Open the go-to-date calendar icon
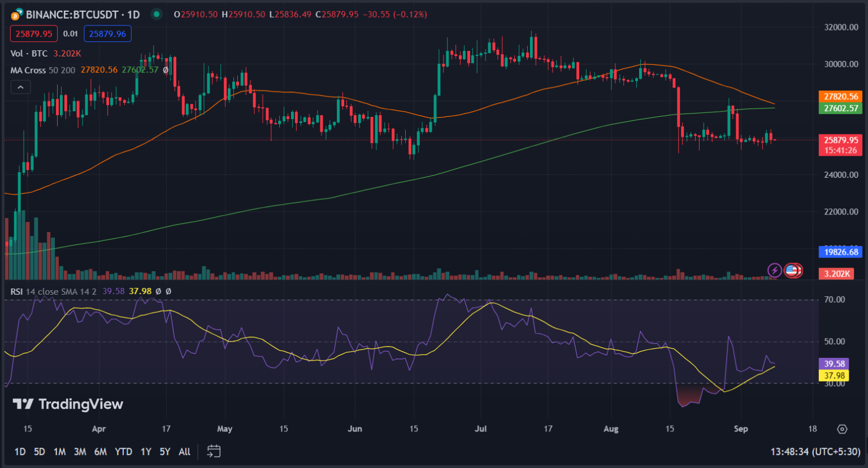Image resolution: width=868 pixels, height=468 pixels. tap(214, 451)
